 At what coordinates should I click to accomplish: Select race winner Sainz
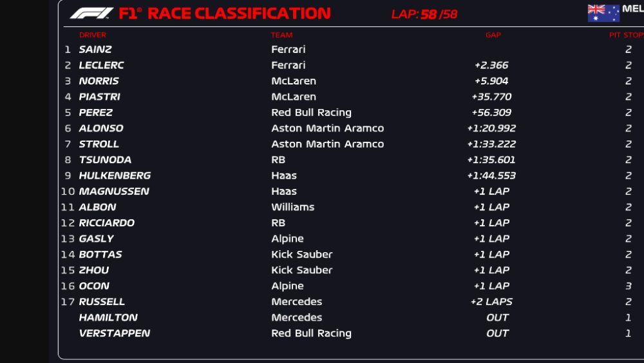[x=95, y=50]
